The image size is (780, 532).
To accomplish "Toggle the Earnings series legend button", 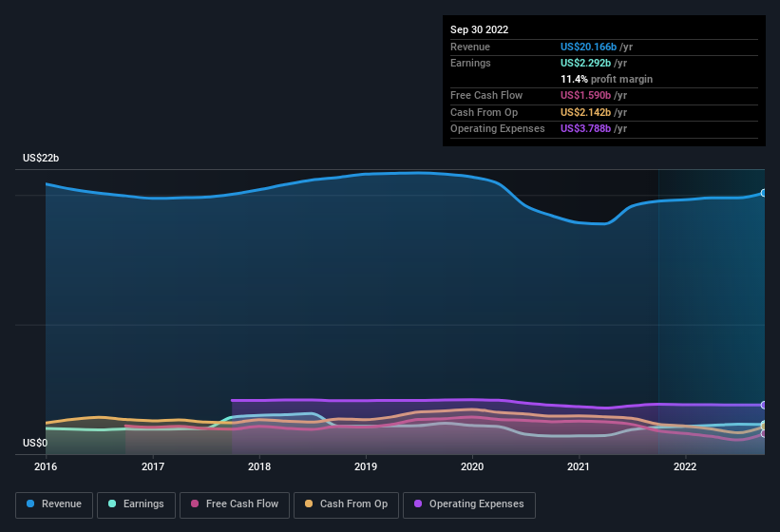I will (136, 505).
